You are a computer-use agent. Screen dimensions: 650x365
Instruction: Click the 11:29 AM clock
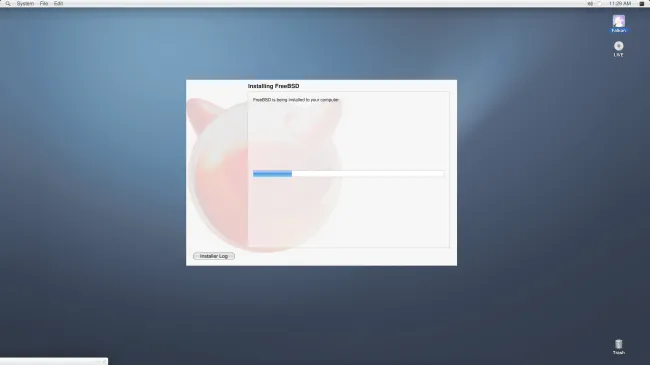[620, 3]
